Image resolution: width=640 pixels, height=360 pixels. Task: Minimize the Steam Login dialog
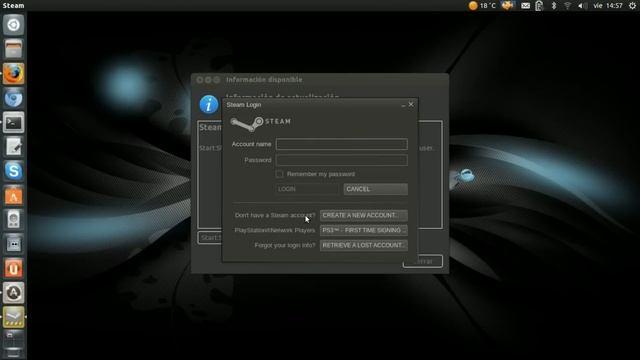[403, 105]
